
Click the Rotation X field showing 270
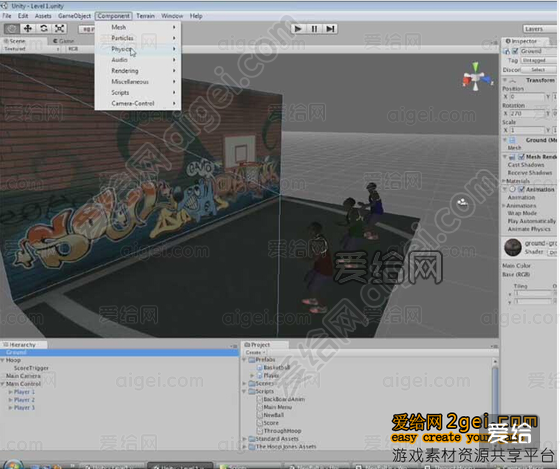pos(526,114)
